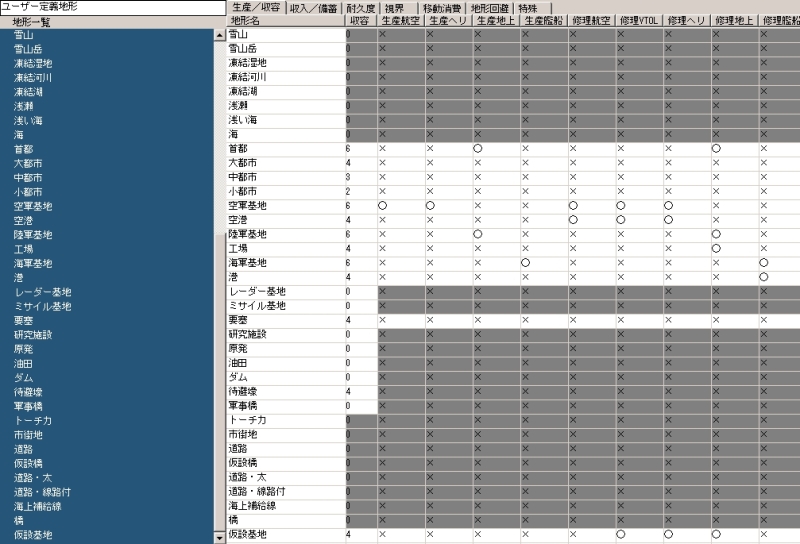This screenshot has height=544, width=800.
Task: Toggle 修理VTOL circle in 空港 row
Action: coord(620,220)
